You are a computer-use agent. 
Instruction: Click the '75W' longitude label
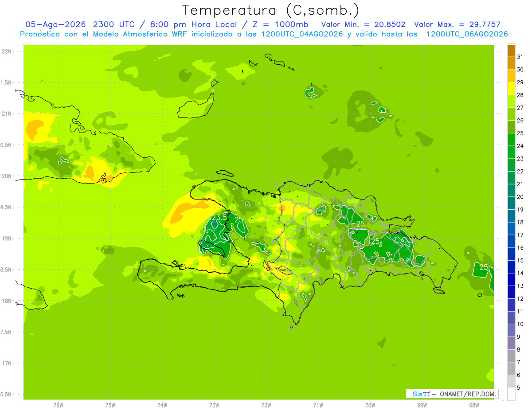[x=110, y=405]
